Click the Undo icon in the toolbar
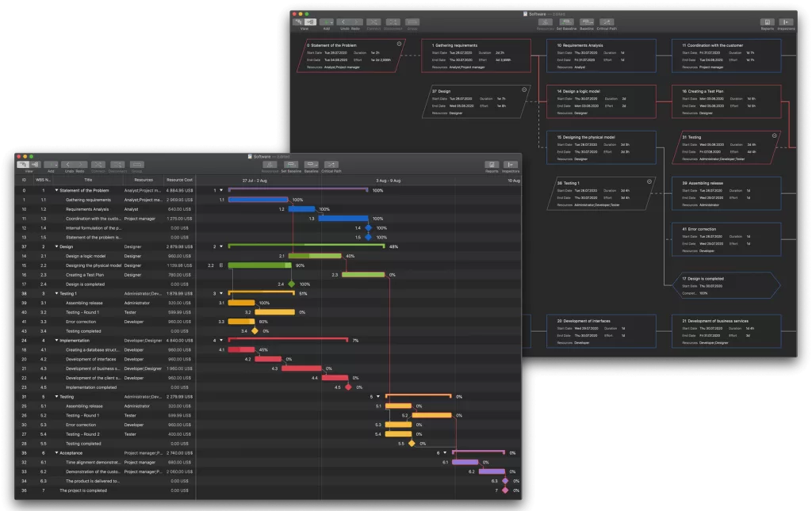 point(70,163)
